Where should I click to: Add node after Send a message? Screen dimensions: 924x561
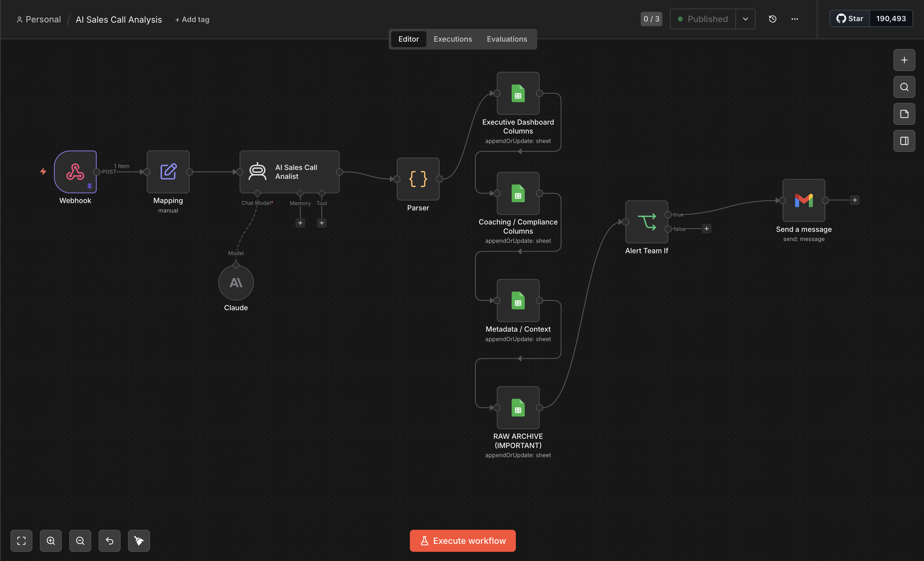click(x=855, y=200)
